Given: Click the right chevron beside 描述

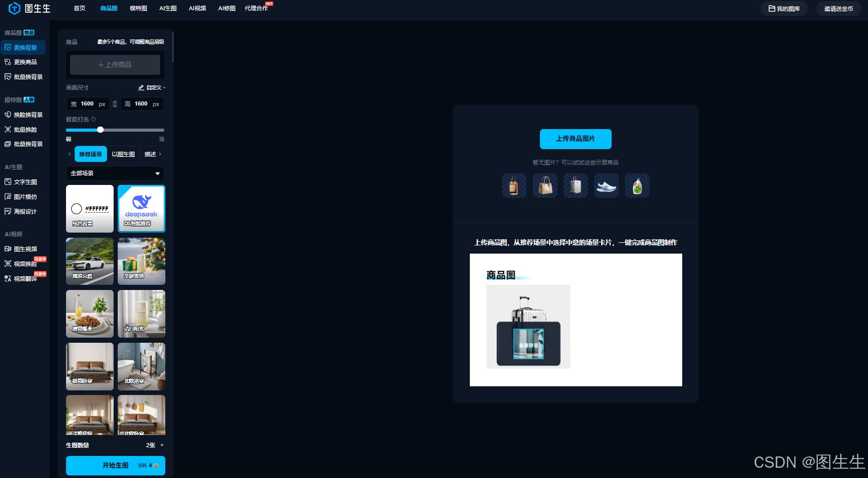Looking at the screenshot, I should 160,154.
